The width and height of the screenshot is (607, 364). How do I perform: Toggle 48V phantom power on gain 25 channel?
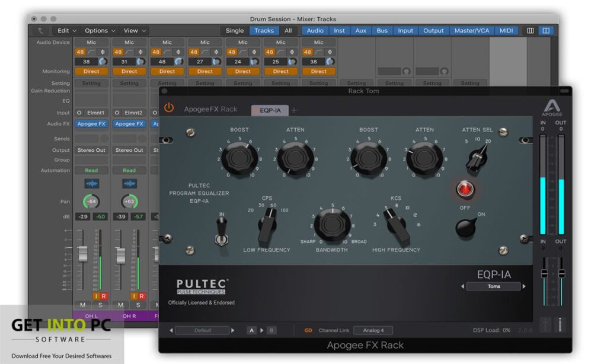coord(270,52)
